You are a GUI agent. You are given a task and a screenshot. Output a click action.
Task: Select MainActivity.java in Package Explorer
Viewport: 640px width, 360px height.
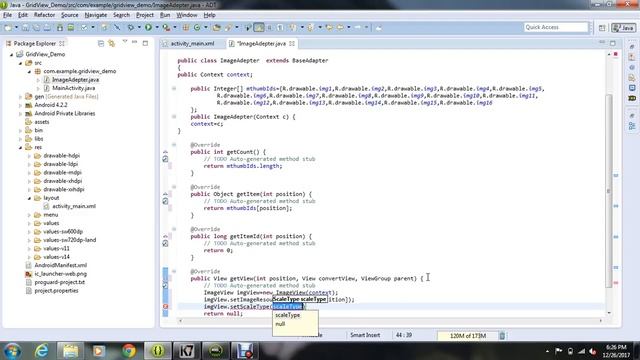[73, 88]
